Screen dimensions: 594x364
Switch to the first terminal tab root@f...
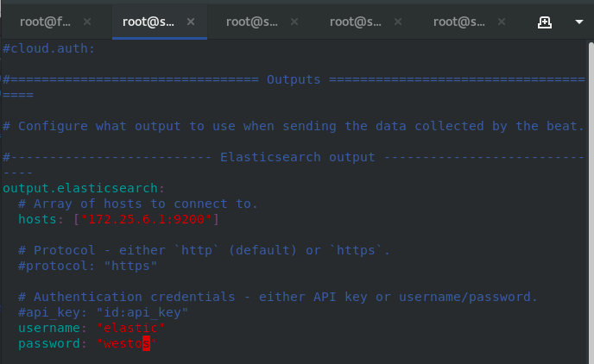click(45, 22)
